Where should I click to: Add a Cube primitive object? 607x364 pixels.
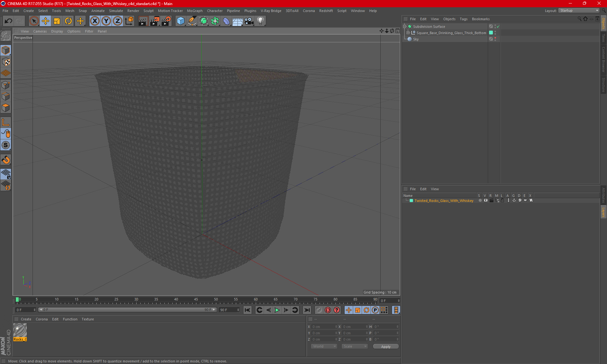coord(181,21)
